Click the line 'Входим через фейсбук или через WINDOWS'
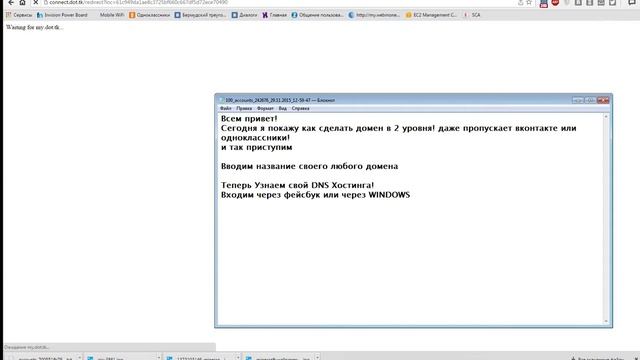The width and height of the screenshot is (640, 360). (316, 195)
